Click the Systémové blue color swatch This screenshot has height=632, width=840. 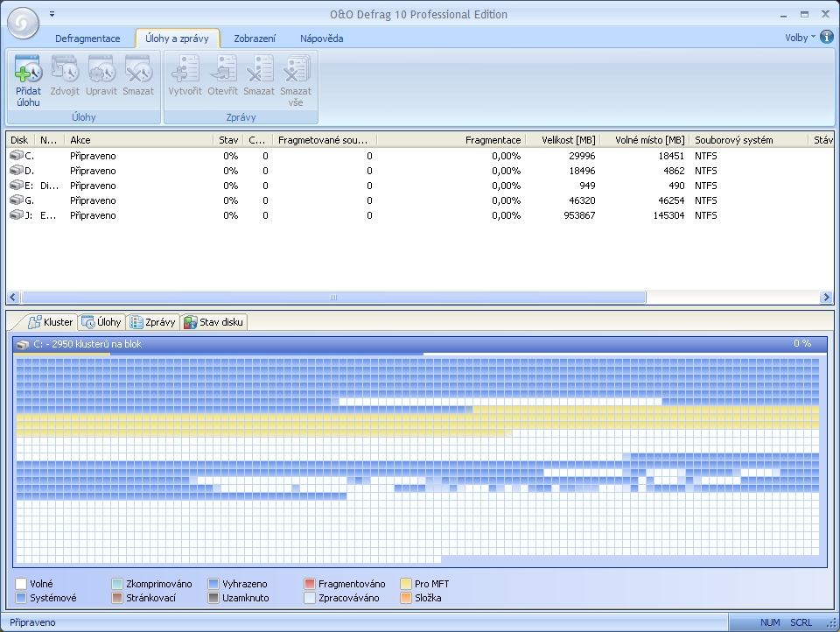tap(21, 598)
